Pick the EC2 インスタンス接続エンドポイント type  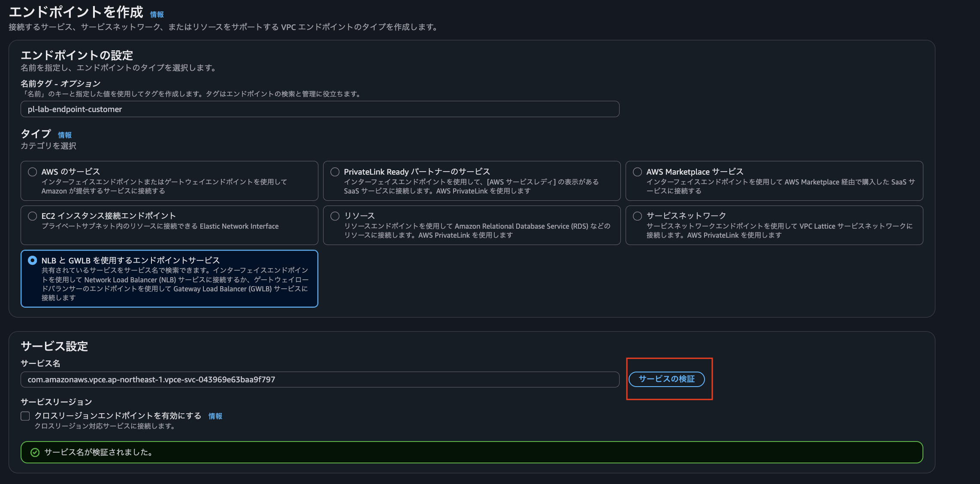point(32,216)
